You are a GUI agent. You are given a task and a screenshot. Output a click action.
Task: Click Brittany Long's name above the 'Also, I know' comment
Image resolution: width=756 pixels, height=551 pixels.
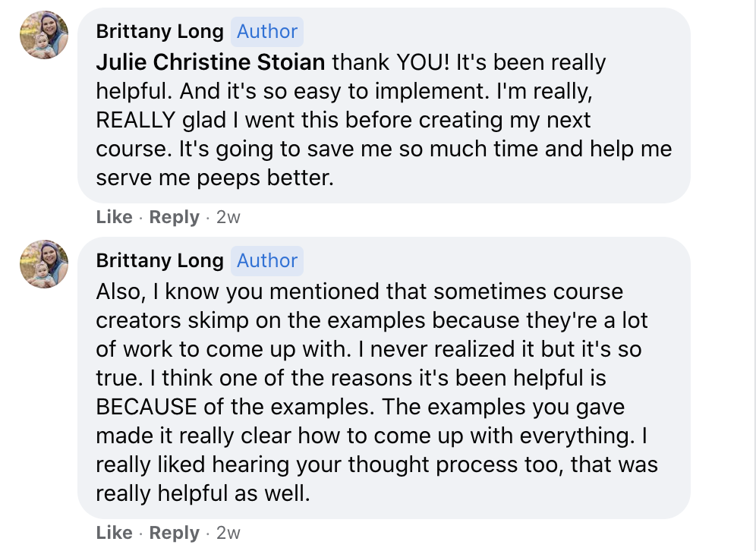(159, 261)
